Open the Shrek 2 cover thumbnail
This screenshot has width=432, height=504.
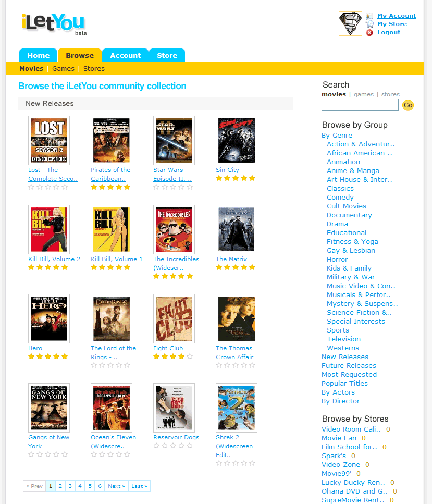point(236,408)
